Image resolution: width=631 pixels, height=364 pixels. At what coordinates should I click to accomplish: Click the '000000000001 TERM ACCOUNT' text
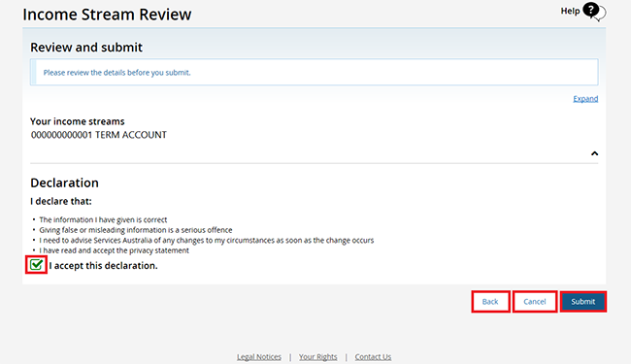pyautogui.click(x=99, y=135)
